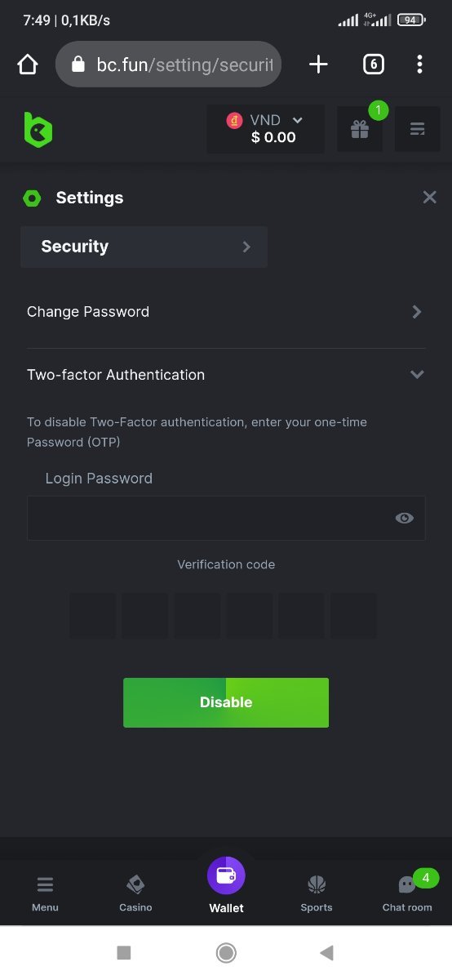Screen dimensions: 452x980
Task: Toggle password visibility eye icon
Action: pyautogui.click(x=404, y=518)
